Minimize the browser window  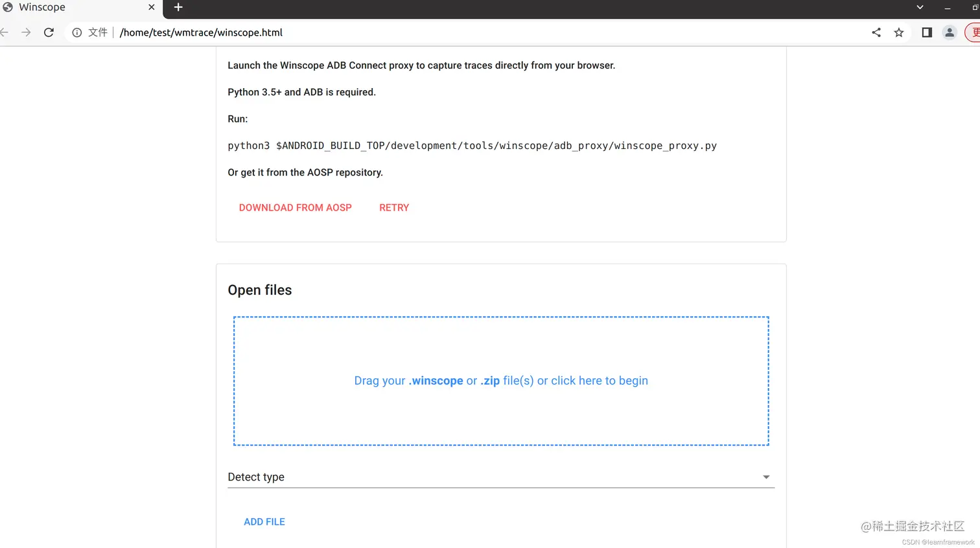coord(948,8)
